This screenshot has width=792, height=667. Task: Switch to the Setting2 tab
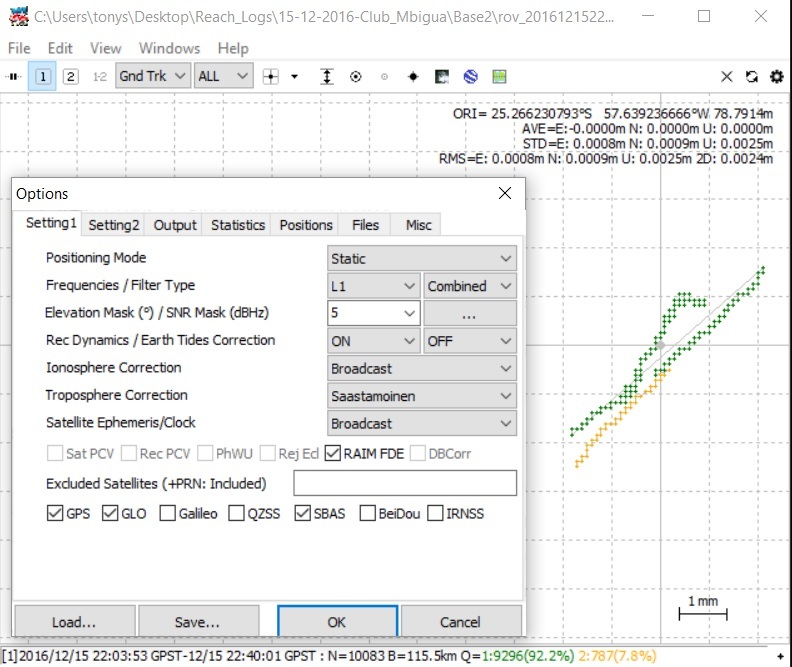(x=114, y=225)
